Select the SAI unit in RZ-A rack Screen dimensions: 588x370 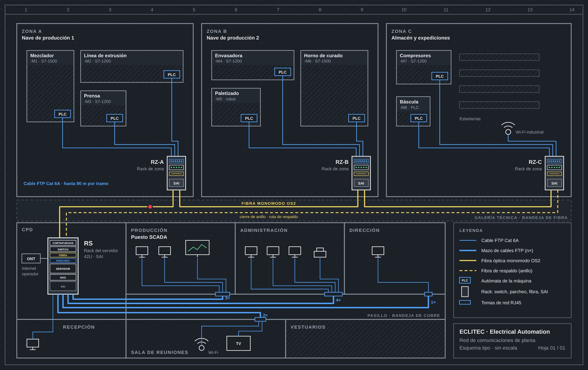pyautogui.click(x=176, y=183)
